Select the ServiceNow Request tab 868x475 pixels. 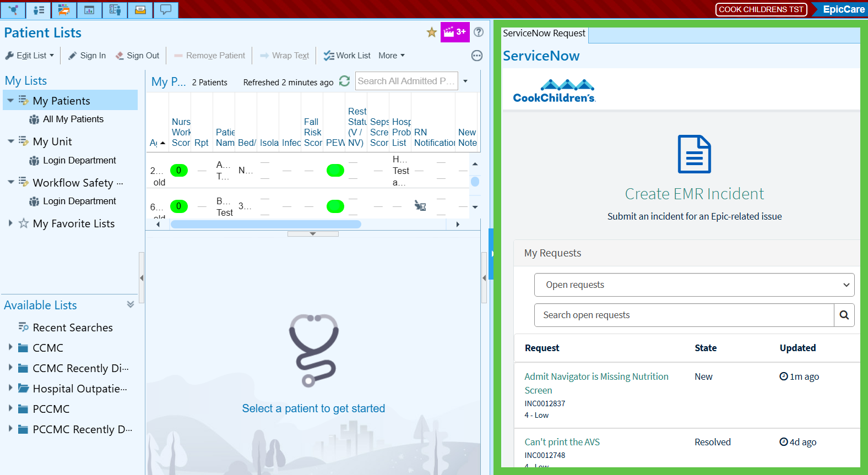tap(544, 34)
